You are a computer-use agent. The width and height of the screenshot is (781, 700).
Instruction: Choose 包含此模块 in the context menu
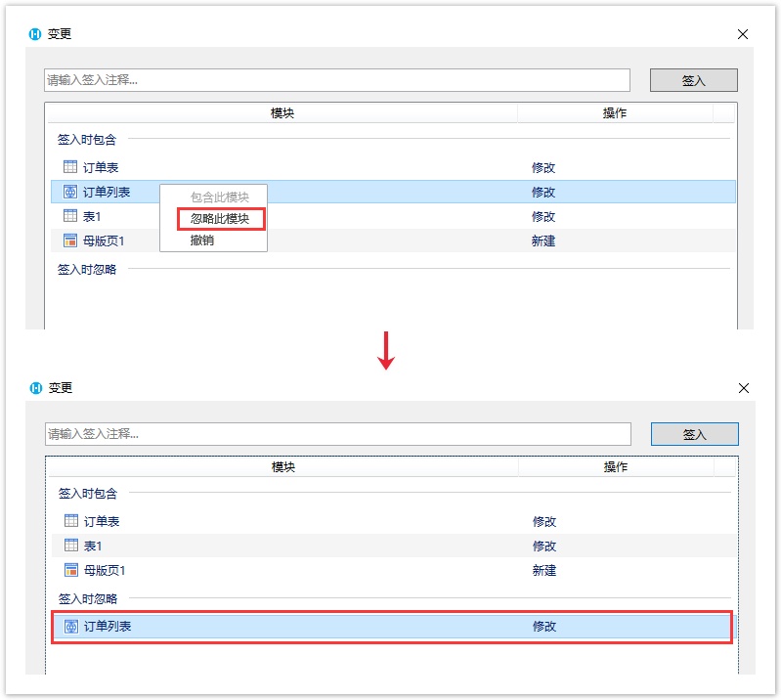point(220,197)
